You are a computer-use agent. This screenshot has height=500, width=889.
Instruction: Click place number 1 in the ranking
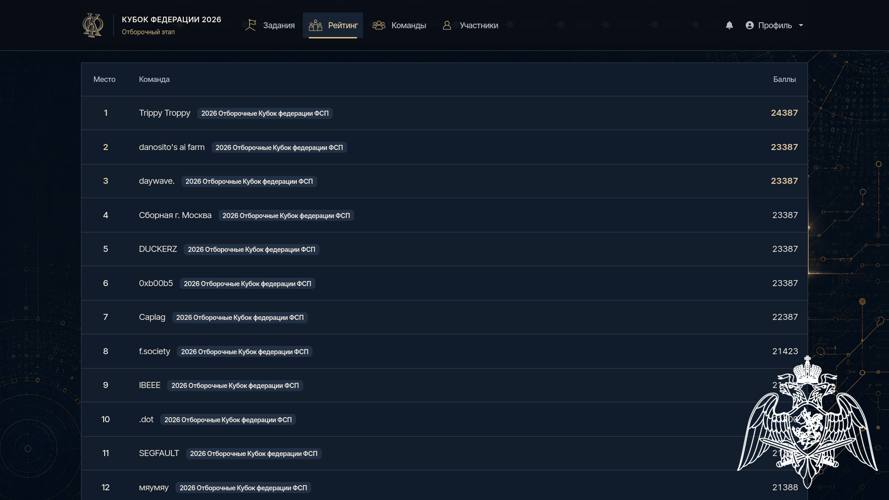[x=105, y=113]
